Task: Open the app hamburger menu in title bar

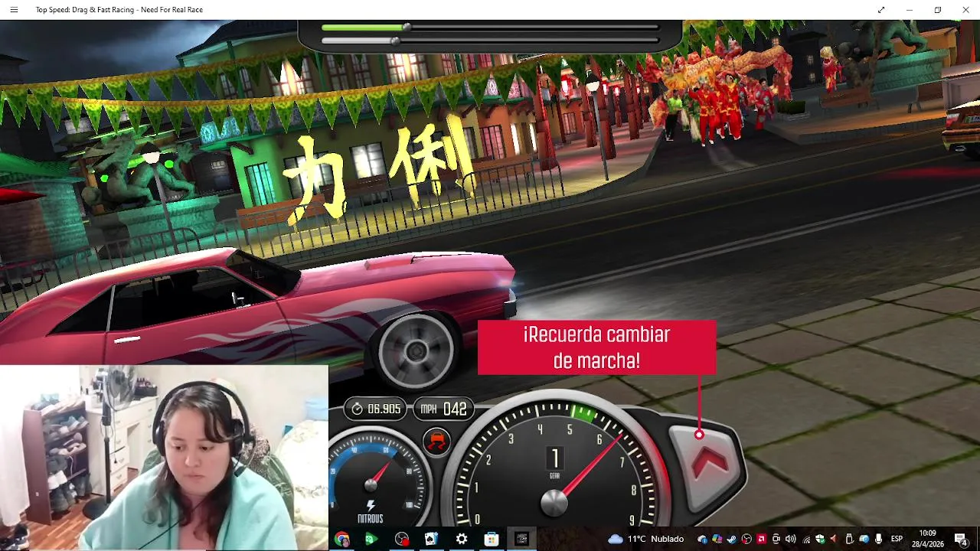Action: tap(14, 10)
